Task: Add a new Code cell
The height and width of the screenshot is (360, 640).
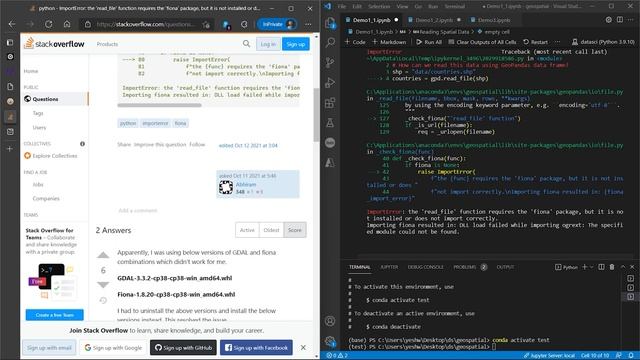Action: [x=355, y=42]
